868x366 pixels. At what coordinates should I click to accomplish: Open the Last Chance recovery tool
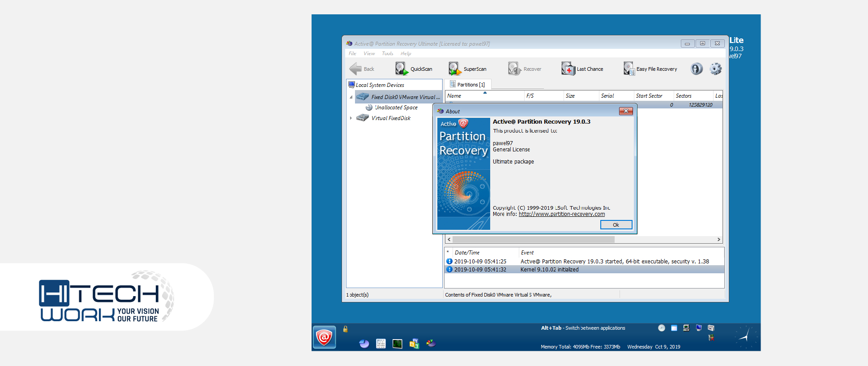[x=582, y=69]
